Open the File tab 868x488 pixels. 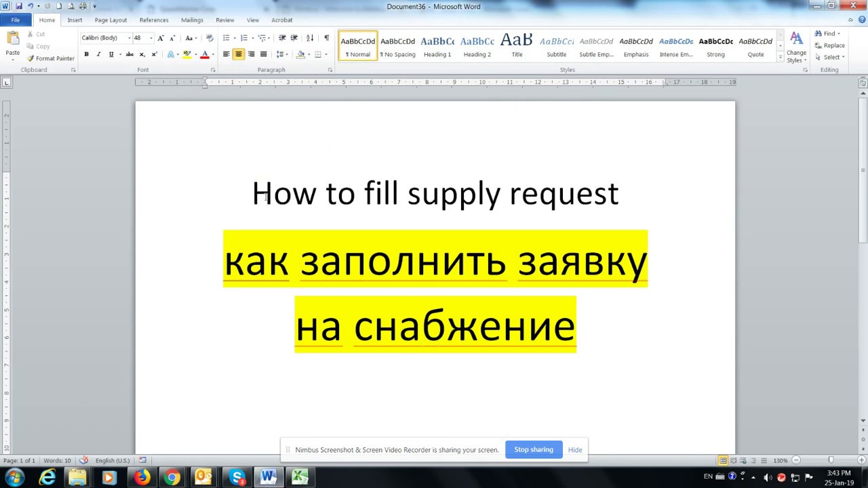(x=15, y=20)
